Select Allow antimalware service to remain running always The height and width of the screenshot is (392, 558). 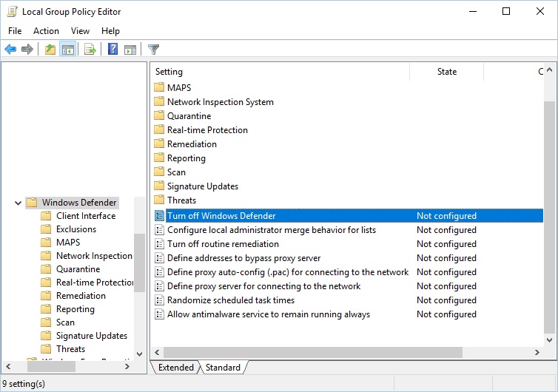[269, 314]
